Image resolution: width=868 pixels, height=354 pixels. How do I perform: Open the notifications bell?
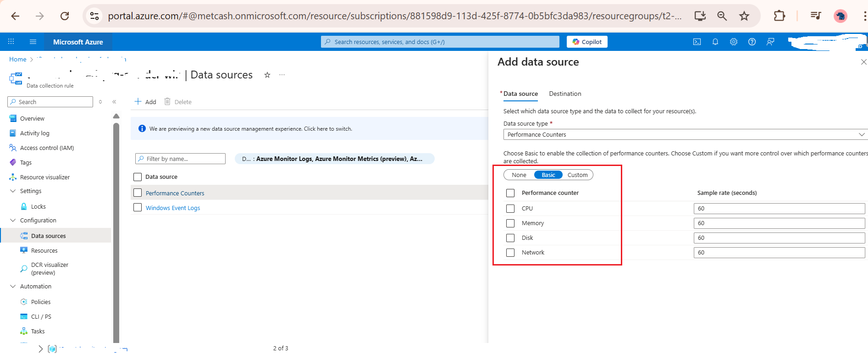coord(715,42)
